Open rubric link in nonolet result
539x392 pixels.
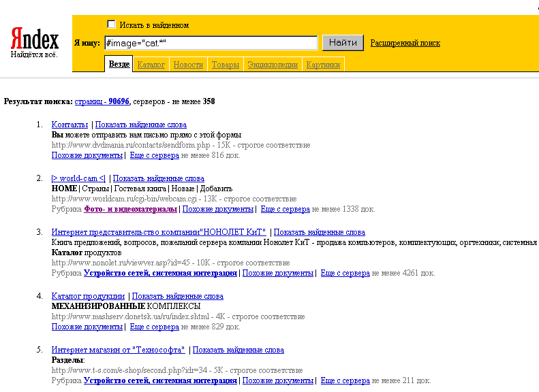160,273
